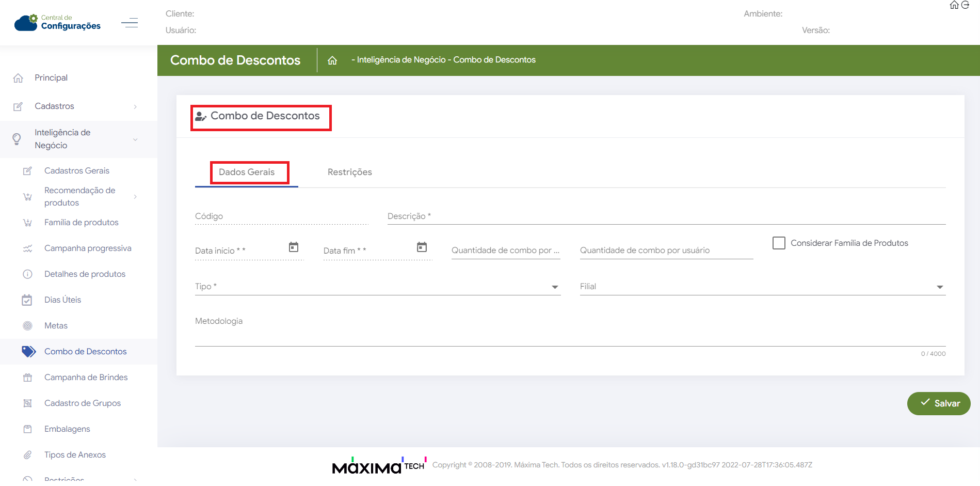The height and width of the screenshot is (486, 980).
Task: Click the breadcrumb home icon in the green bar
Action: [x=332, y=60]
